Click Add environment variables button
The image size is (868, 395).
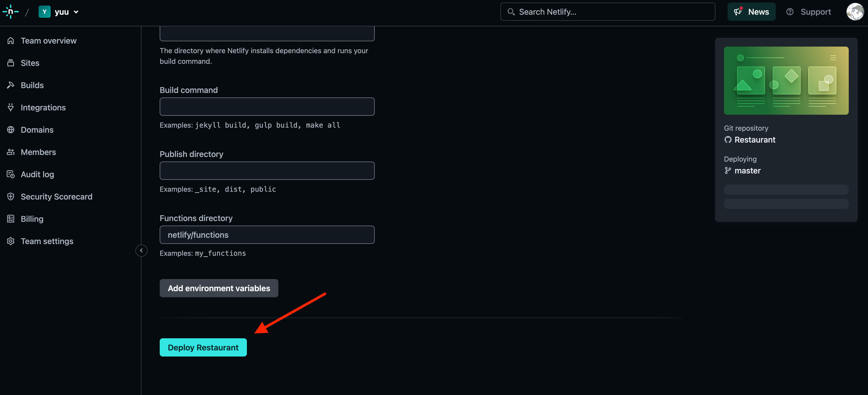pos(219,288)
